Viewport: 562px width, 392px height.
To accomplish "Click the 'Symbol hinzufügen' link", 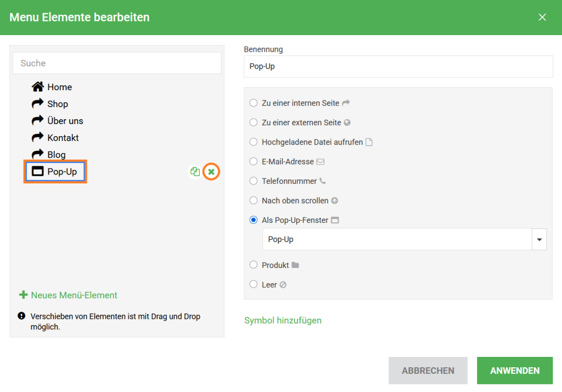I will [x=283, y=320].
